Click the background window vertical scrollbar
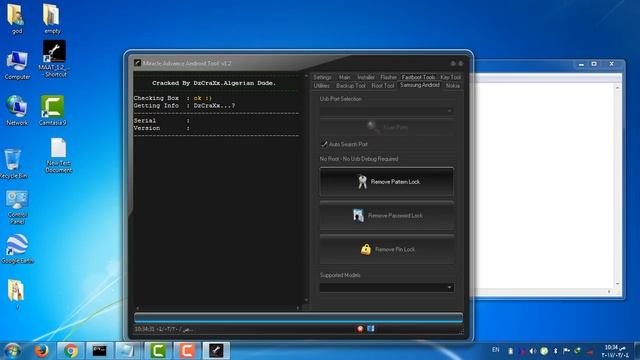640x360 pixels. (x=617, y=186)
